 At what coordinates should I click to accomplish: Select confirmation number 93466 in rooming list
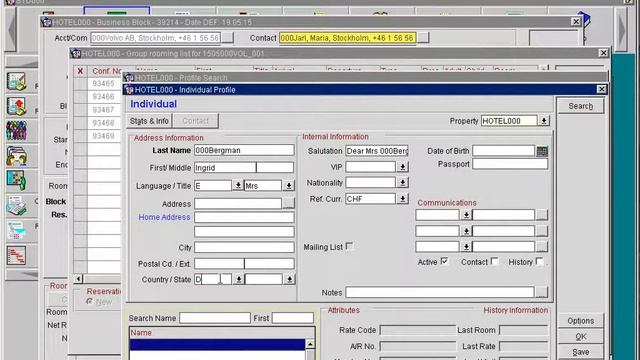pos(103,97)
